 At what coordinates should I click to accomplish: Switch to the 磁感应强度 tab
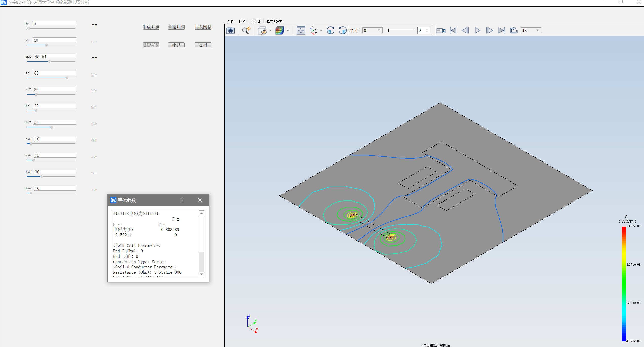pyautogui.click(x=274, y=22)
